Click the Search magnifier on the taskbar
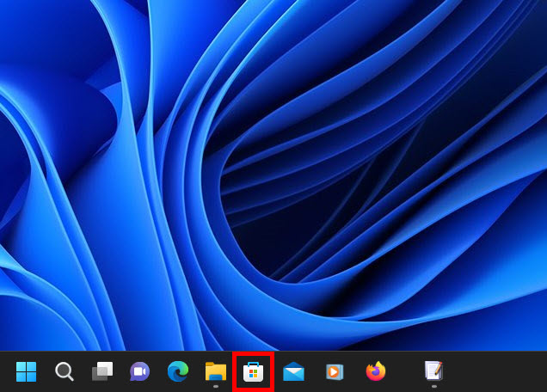This screenshot has height=392, width=547. (x=65, y=371)
